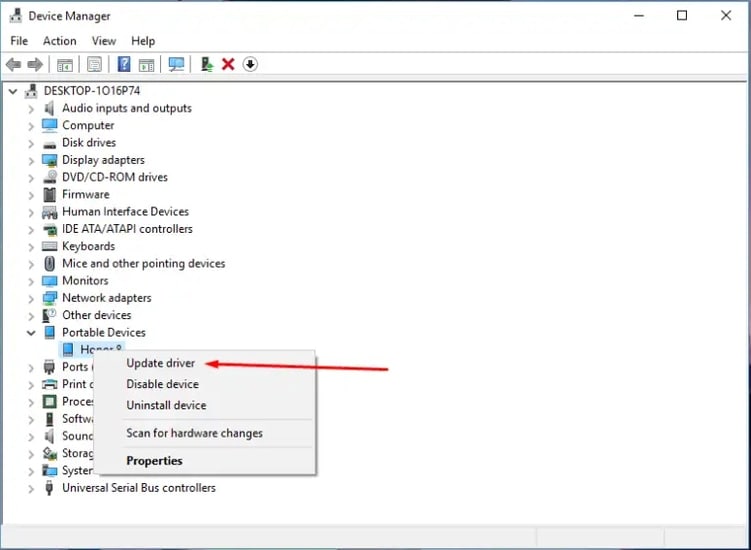Screen dimensions: 751x550
Task: Expand the Firmware chevron
Action: pyautogui.click(x=31, y=195)
